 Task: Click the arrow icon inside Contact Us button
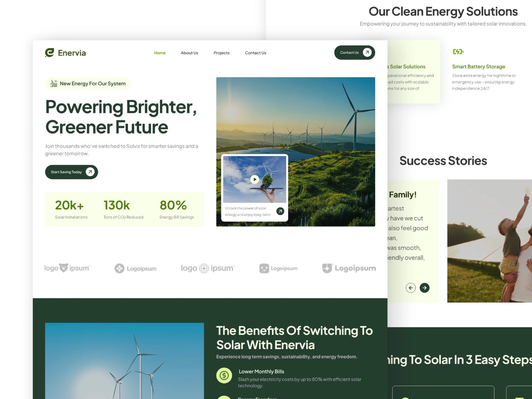(367, 52)
